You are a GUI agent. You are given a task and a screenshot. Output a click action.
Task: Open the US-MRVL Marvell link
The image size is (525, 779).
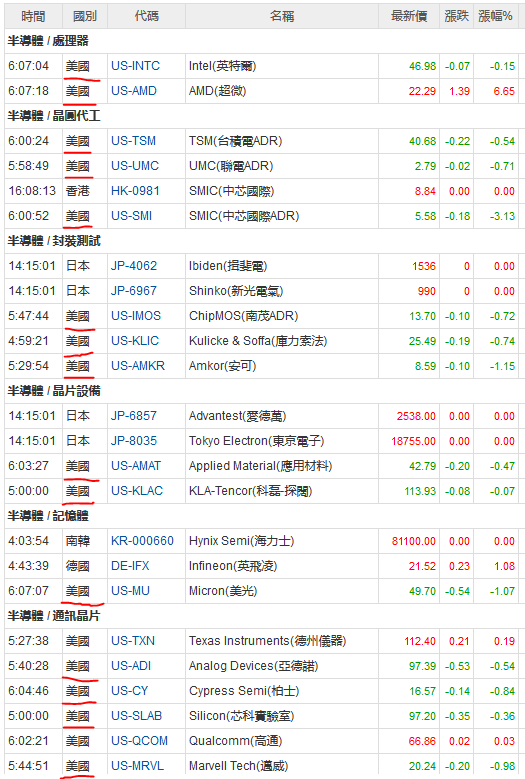pos(137,766)
